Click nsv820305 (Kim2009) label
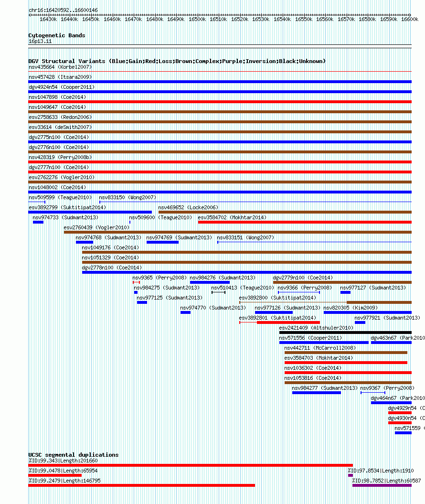Viewport: 425px width, 504px height. coord(351,308)
